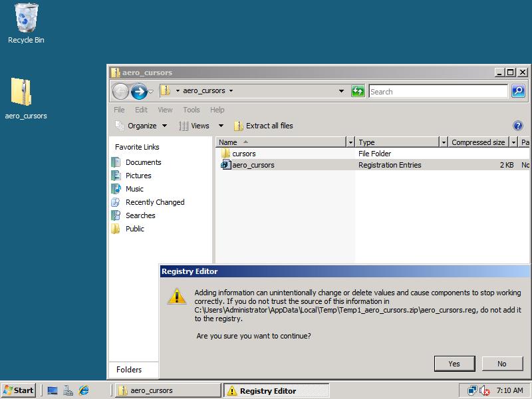Open the View menu
Image resolution: width=532 pixels, height=399 pixels.
(x=165, y=110)
